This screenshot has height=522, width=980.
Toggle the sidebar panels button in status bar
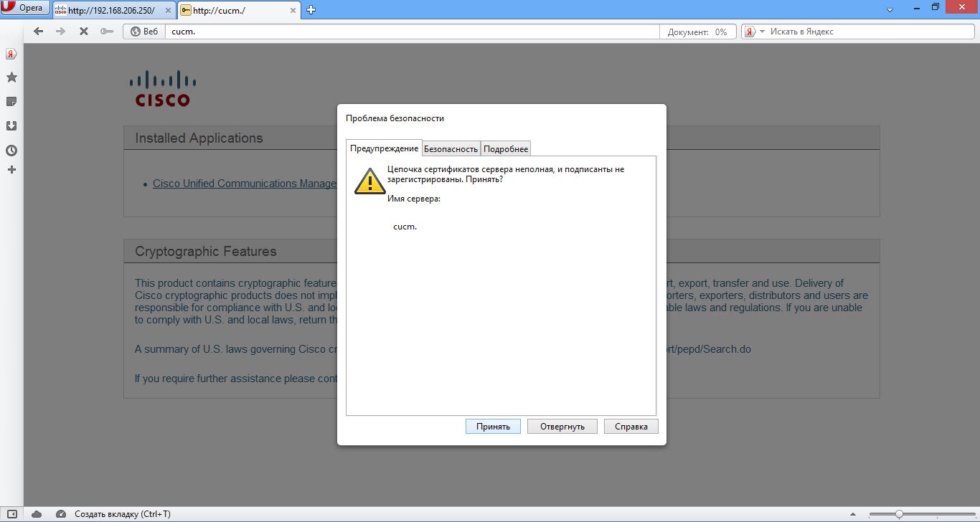pos(12,514)
